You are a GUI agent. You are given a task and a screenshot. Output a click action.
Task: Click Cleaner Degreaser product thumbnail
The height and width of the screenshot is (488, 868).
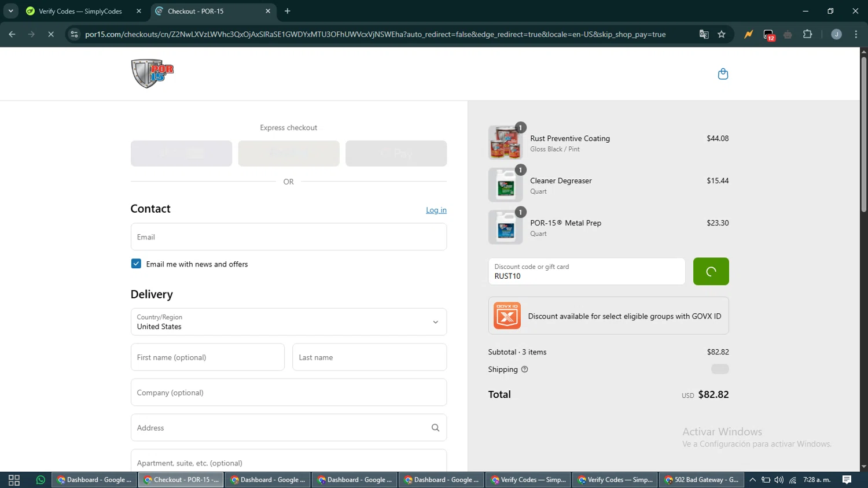click(505, 185)
